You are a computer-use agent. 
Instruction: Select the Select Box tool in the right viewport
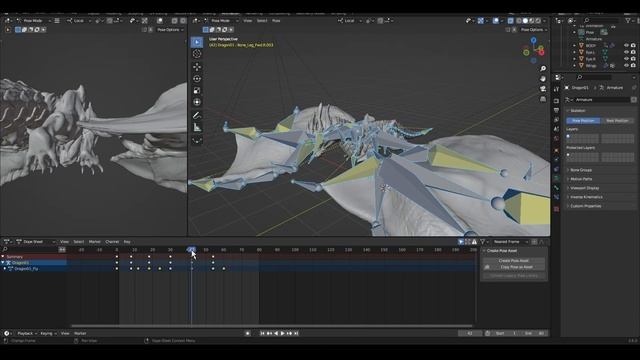point(197,42)
